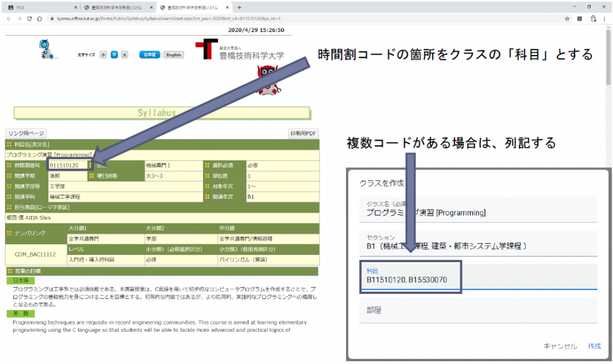Click the browser home icon

[x=40, y=19]
